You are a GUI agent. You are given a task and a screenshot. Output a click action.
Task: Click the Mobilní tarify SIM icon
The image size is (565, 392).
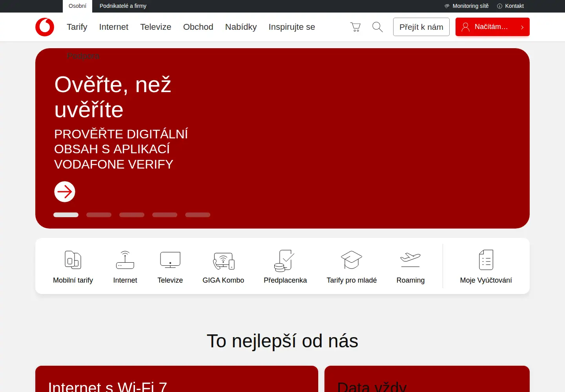(73, 260)
